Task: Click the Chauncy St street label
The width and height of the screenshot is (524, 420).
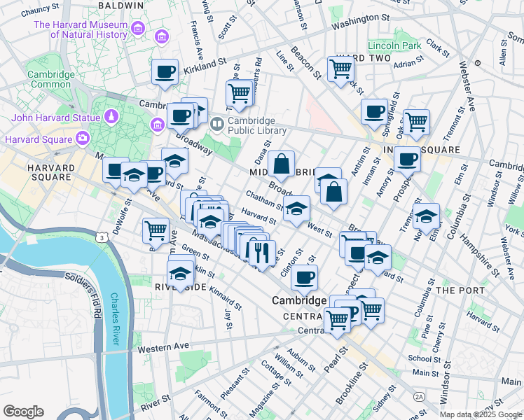Action: point(40,10)
